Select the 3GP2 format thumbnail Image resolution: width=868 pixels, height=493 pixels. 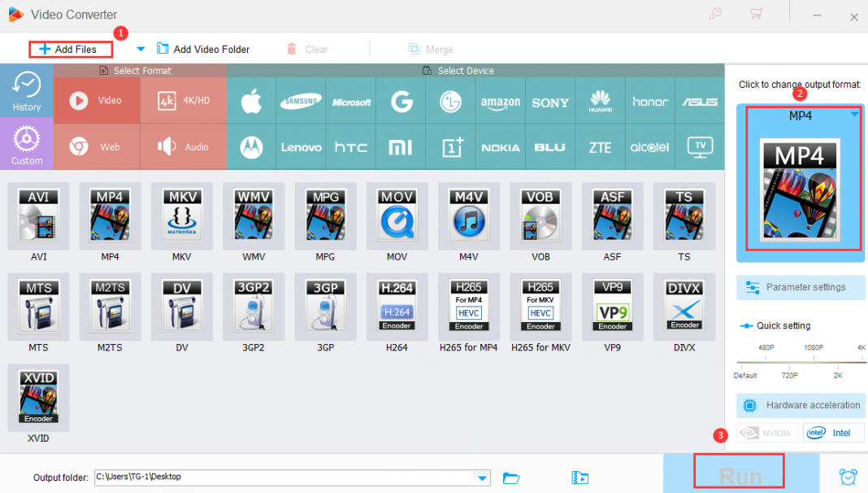pos(254,307)
